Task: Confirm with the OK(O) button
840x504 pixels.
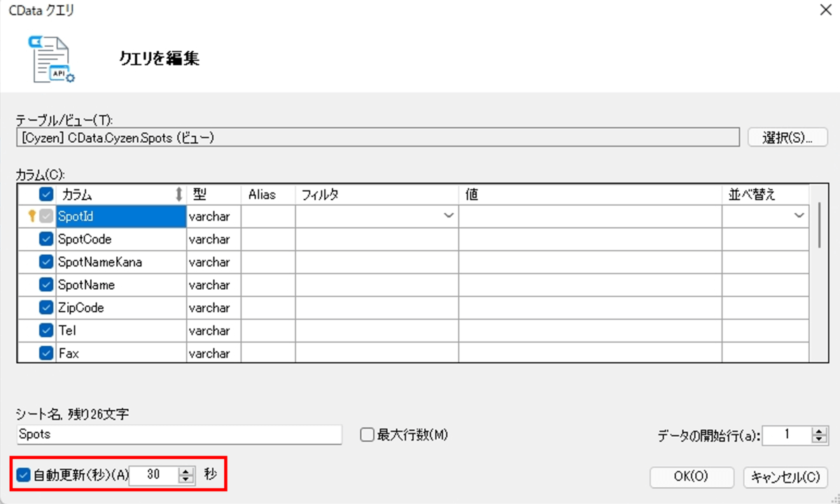Action: (x=692, y=477)
